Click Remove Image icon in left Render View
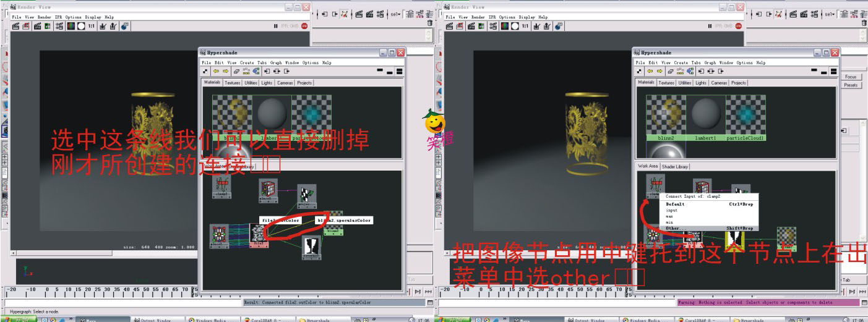 (113, 27)
